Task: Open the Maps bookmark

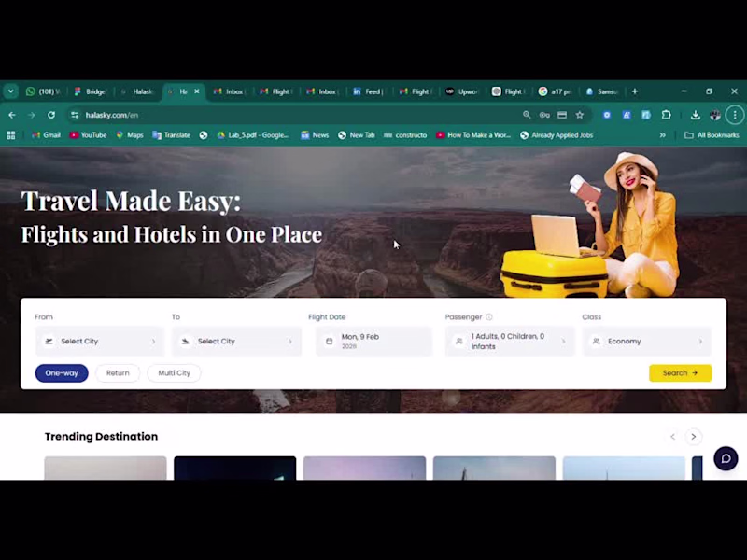Action: 130,135
